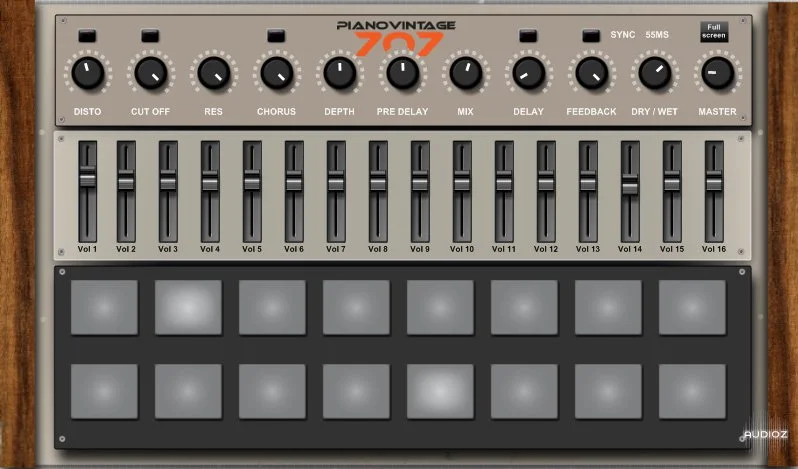Trigger the fourth pad in top row

point(356,307)
